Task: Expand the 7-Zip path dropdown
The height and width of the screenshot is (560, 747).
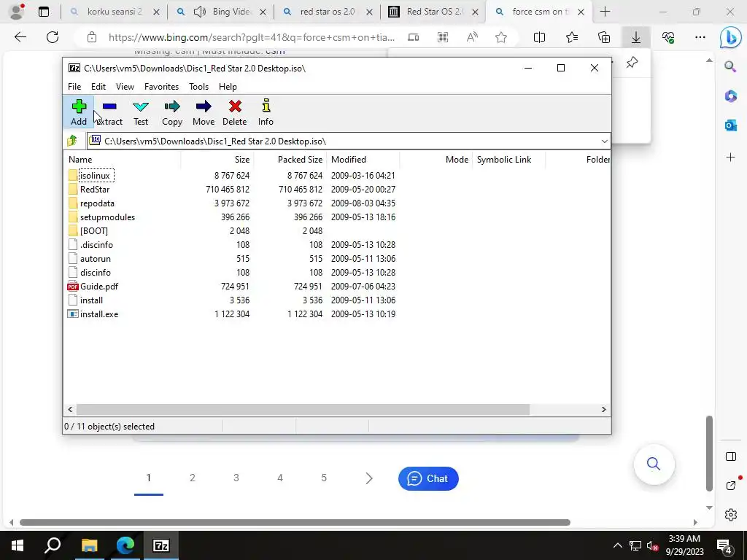Action: click(604, 141)
